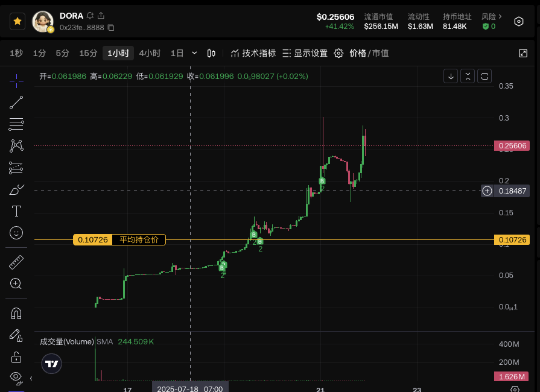Switch to 5分 timeframe
Screen dimensions: 540x392
(x=62, y=53)
